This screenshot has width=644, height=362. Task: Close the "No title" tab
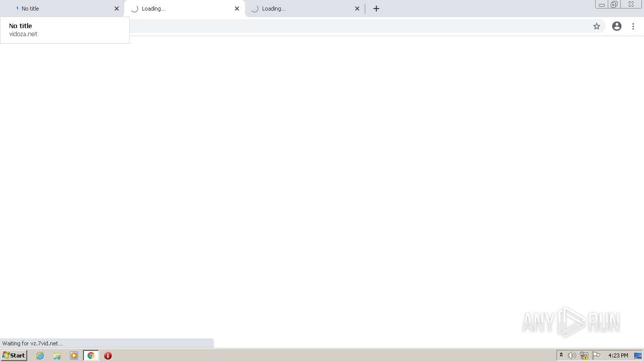tap(117, 9)
